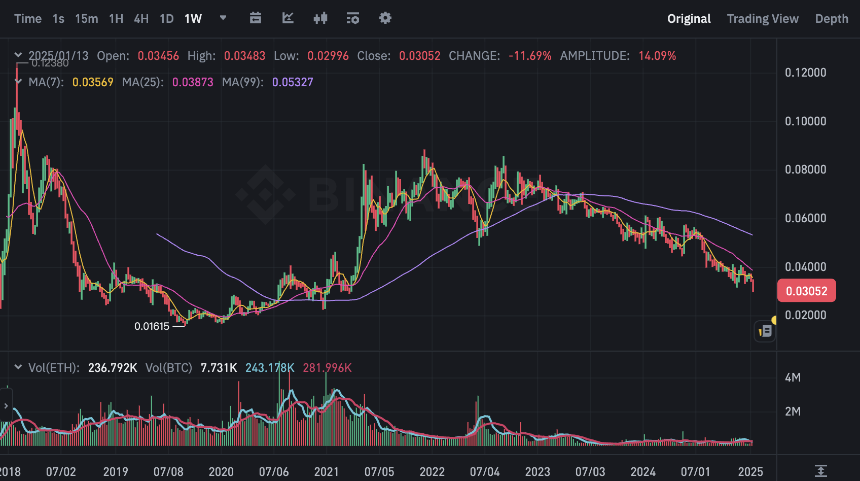Click the 0.12000 price axis label
860x481 pixels.
tap(805, 72)
